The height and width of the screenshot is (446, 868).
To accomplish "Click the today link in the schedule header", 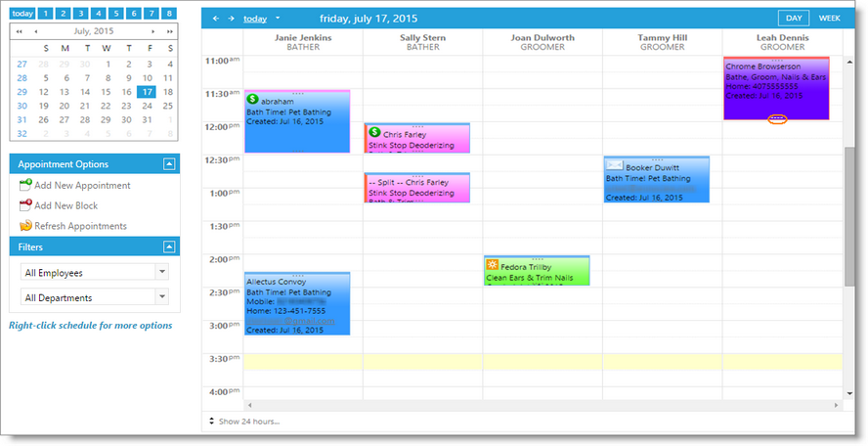I will click(x=255, y=19).
